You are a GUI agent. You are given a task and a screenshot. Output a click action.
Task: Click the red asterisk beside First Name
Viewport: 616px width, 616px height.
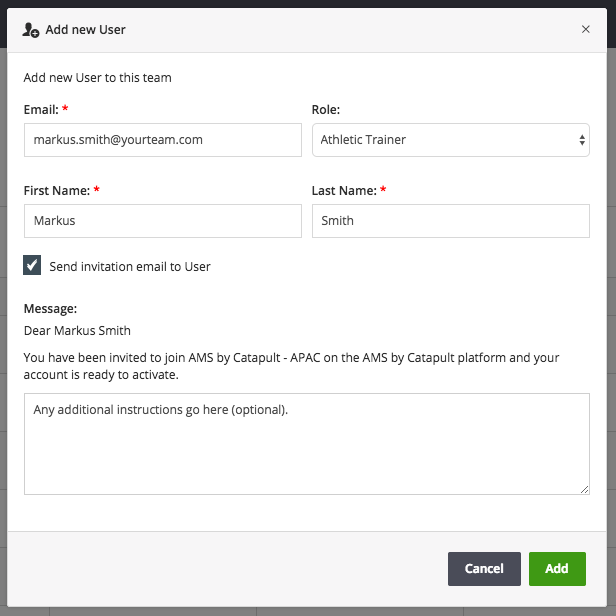coord(97,190)
